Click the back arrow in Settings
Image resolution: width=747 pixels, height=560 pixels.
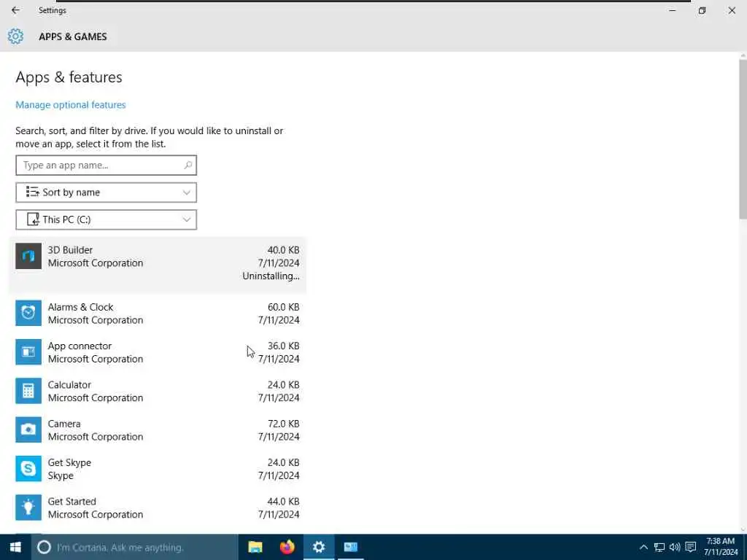[15, 10]
